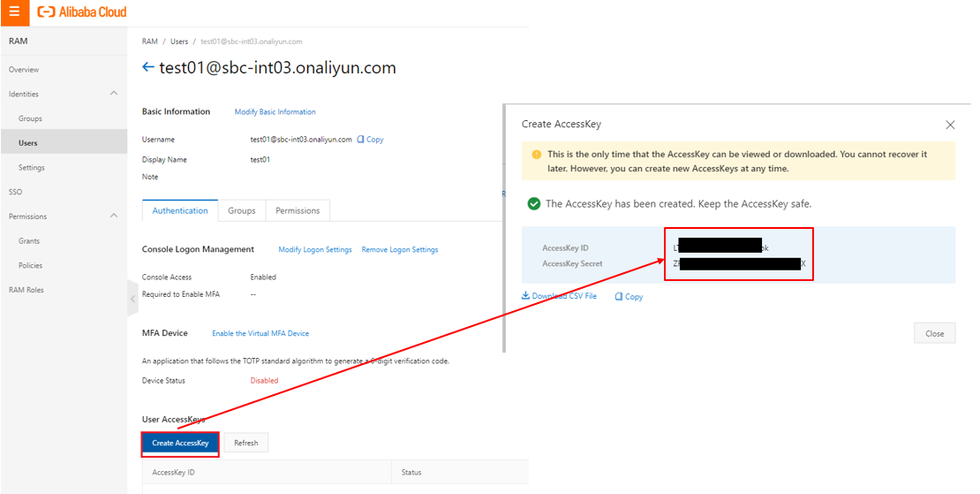980x494 pixels.
Task: Click Remove Logon Settings link
Action: click(x=400, y=249)
